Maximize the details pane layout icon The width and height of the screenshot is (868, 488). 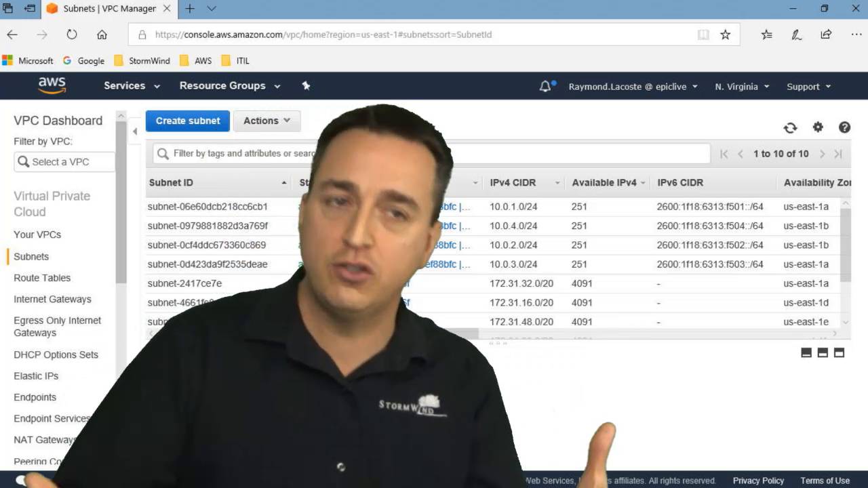(x=839, y=352)
